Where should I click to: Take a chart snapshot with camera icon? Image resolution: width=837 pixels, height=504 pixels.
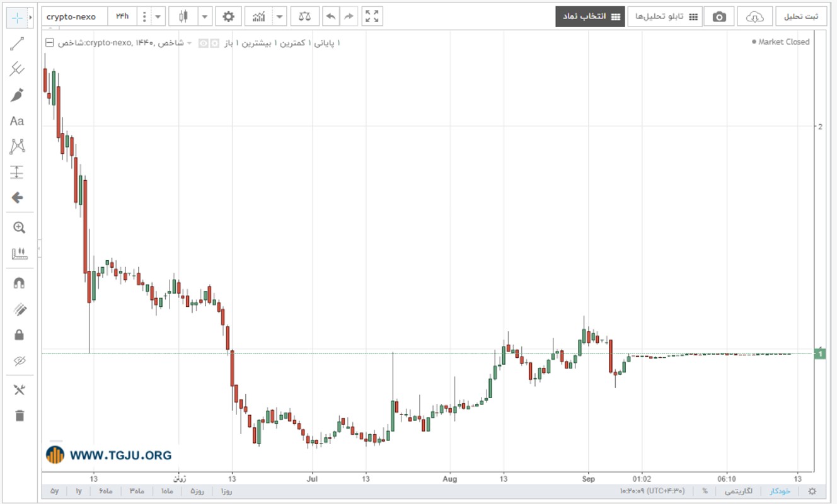coord(719,16)
